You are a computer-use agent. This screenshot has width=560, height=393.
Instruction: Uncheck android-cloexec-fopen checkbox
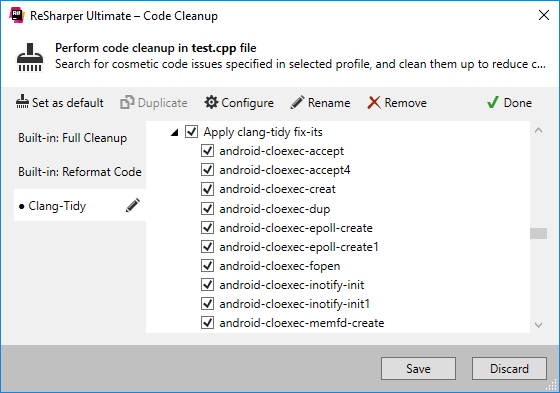pyautogui.click(x=207, y=265)
